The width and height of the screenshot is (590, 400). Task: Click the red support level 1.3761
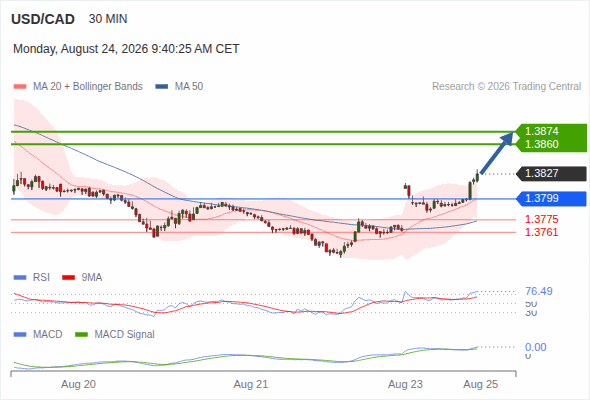[541, 232]
